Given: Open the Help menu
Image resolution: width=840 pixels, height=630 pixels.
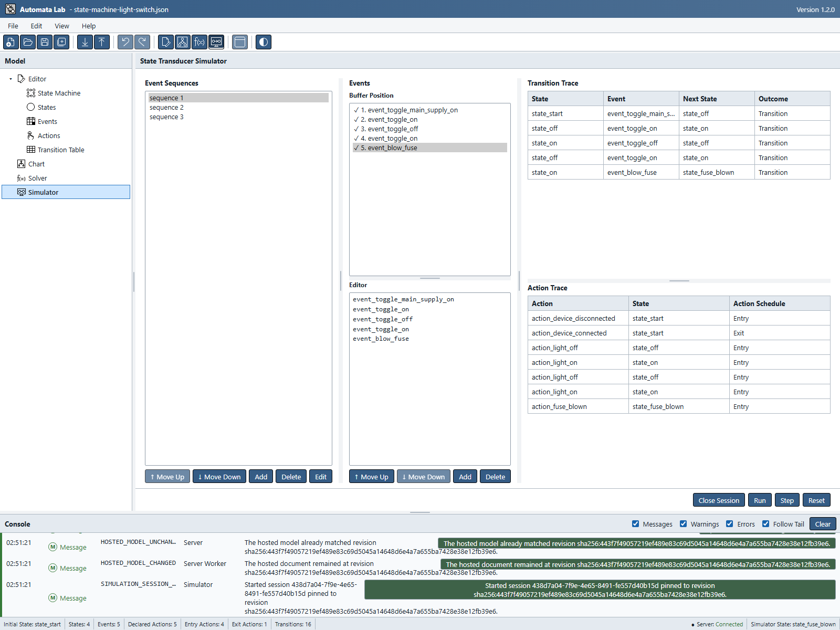Looking at the screenshot, I should point(89,26).
